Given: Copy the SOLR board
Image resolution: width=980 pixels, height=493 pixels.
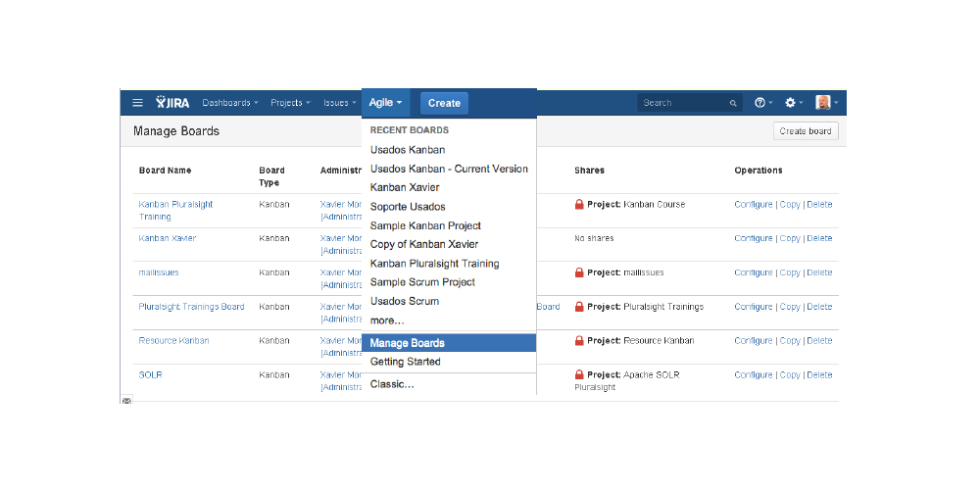Looking at the screenshot, I should click(x=790, y=375).
